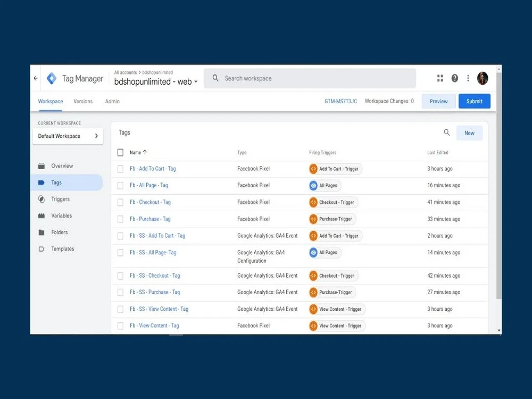Open the Folders sidebar icon
This screenshot has width=532, height=399.
tap(41, 232)
